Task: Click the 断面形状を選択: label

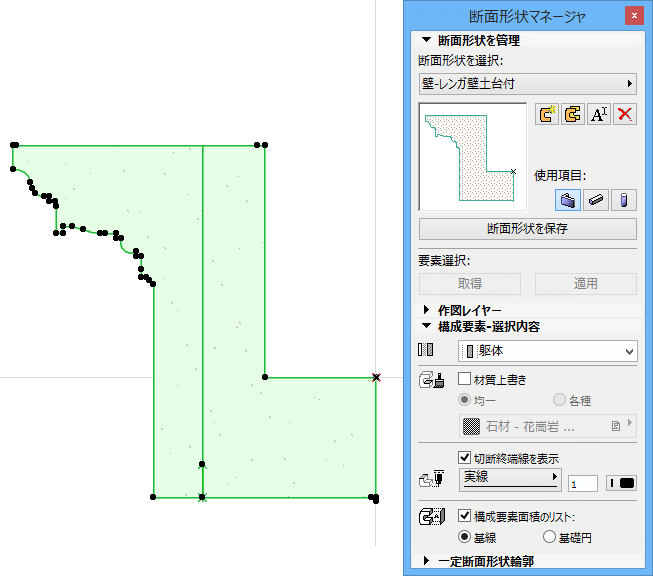Action: point(461,61)
